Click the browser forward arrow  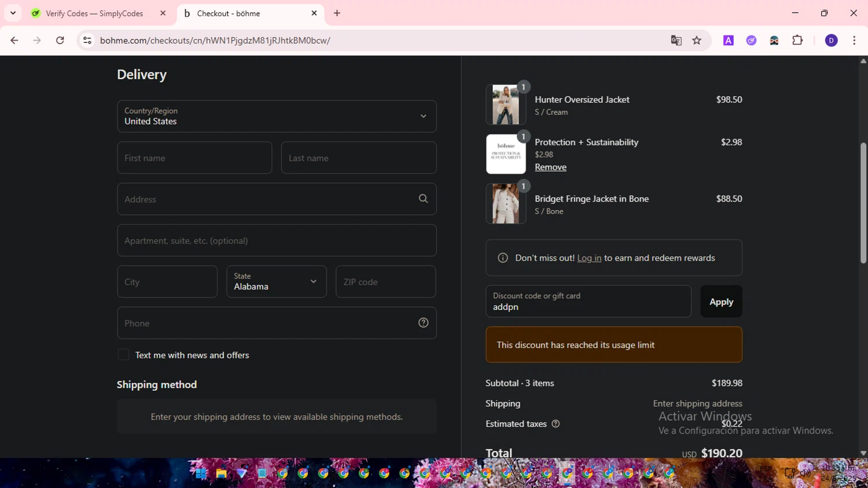[x=37, y=41]
